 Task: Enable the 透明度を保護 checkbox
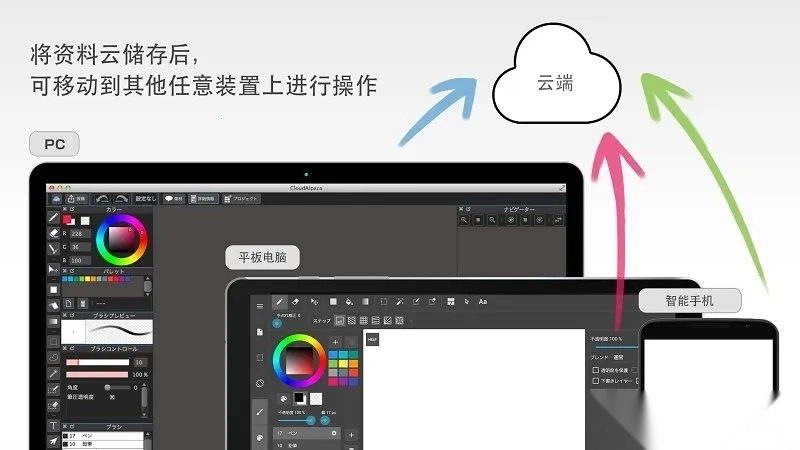click(x=596, y=369)
